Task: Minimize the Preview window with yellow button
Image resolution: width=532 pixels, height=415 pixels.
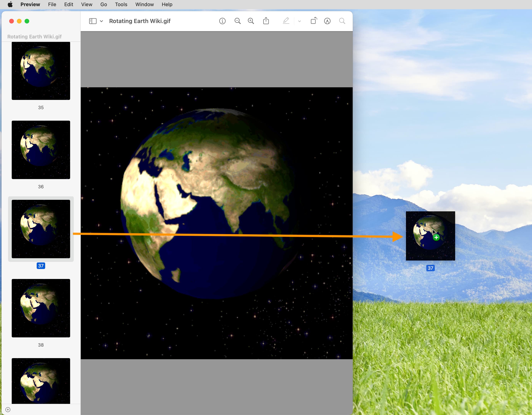Action: tap(19, 21)
